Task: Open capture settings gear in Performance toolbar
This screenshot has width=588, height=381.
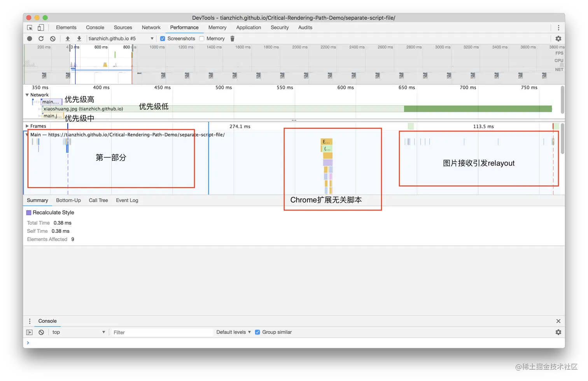Action: [x=558, y=38]
